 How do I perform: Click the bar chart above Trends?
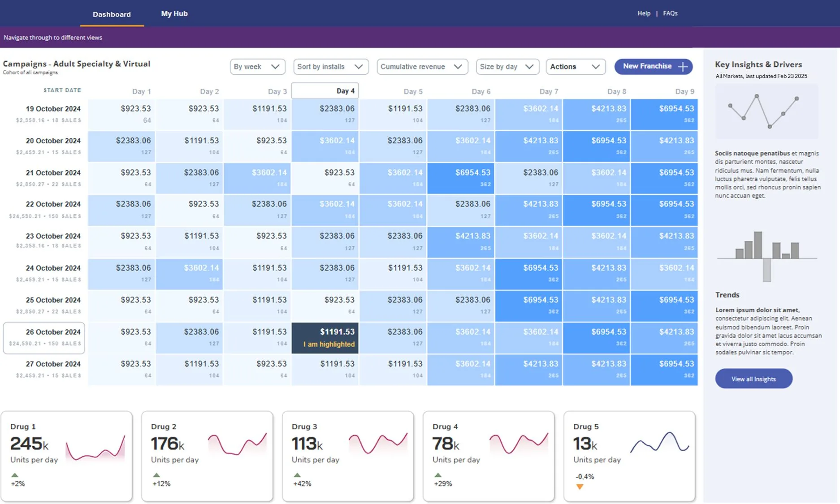766,256
